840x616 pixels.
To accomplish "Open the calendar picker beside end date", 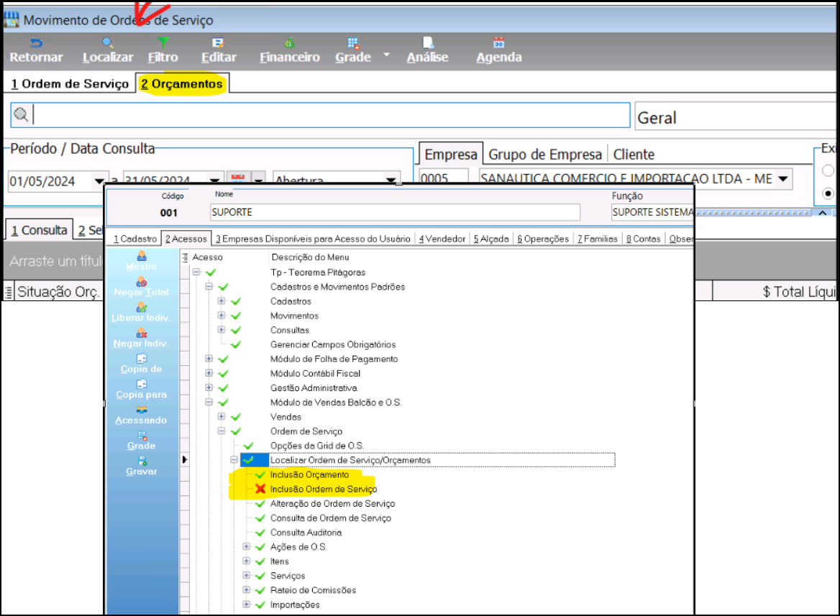I will (238, 178).
